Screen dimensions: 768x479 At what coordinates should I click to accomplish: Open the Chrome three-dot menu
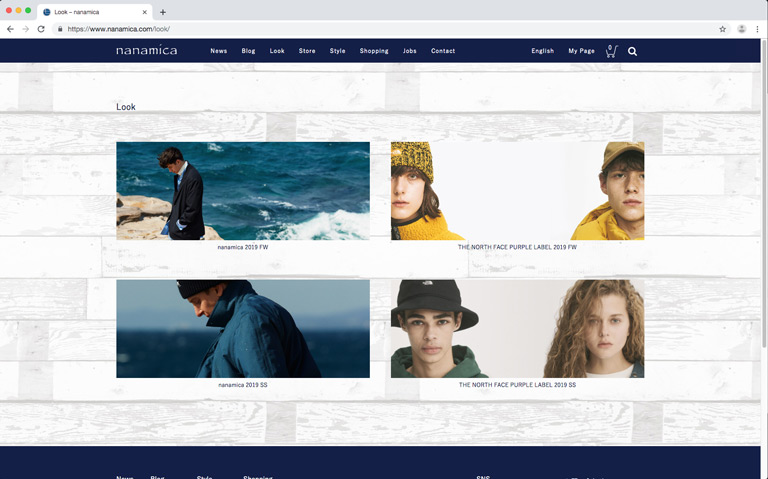[757, 29]
